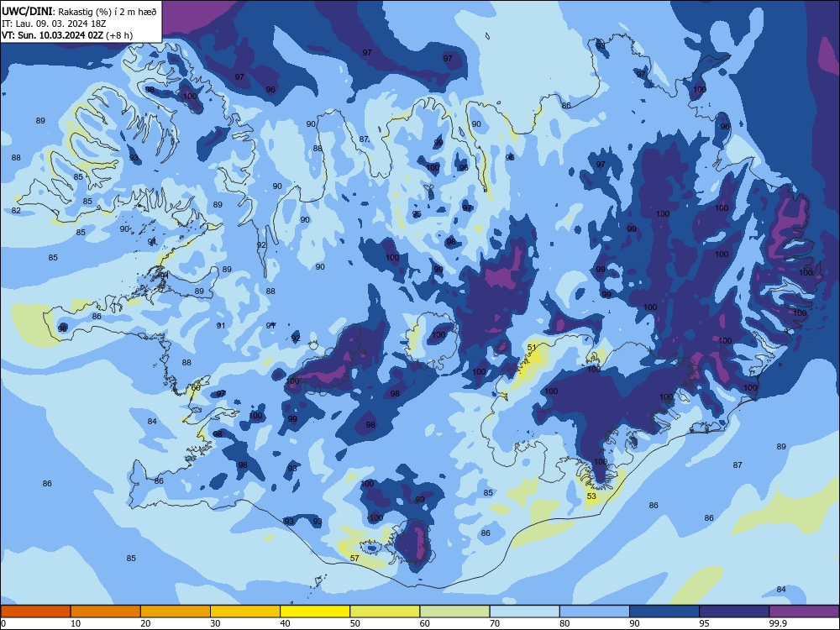Pick the light orange 20–30 legend swatch
840x630 pixels.
(176, 612)
